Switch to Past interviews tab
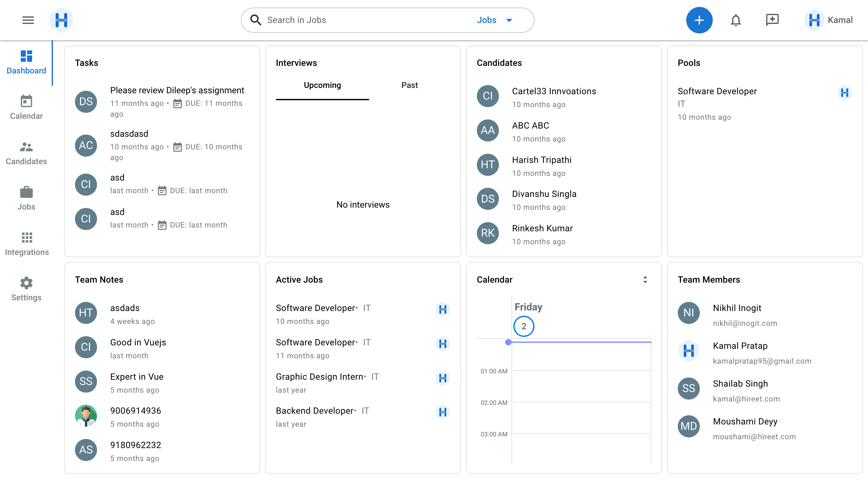 (409, 86)
